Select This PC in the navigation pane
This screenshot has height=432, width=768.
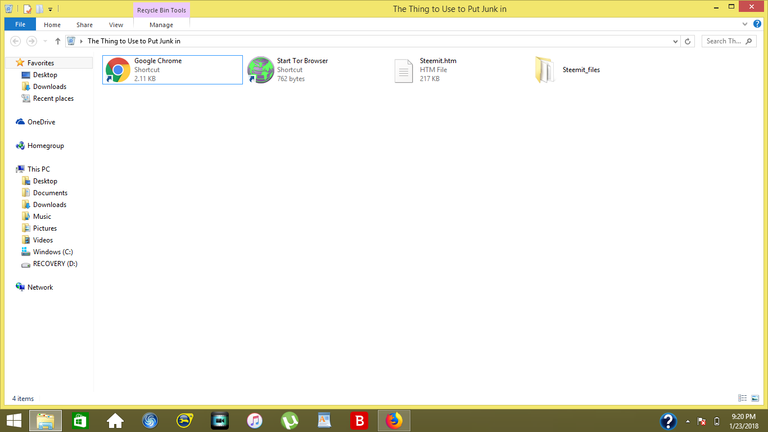[x=38, y=169]
